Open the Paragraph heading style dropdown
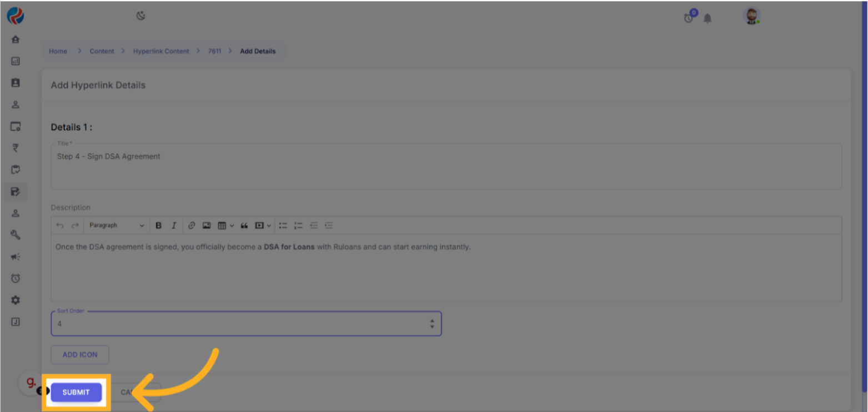Screen dimensions: 868x412 coord(116,226)
